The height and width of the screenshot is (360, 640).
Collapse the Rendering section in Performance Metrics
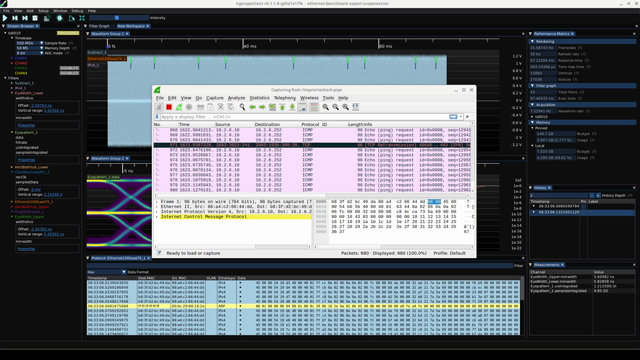pyautogui.click(x=582, y=42)
